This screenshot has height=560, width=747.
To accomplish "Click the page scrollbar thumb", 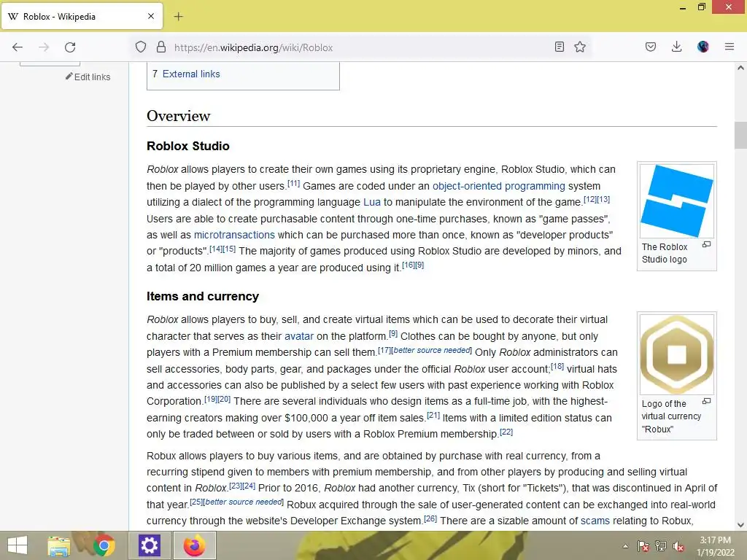I will tap(740, 135).
